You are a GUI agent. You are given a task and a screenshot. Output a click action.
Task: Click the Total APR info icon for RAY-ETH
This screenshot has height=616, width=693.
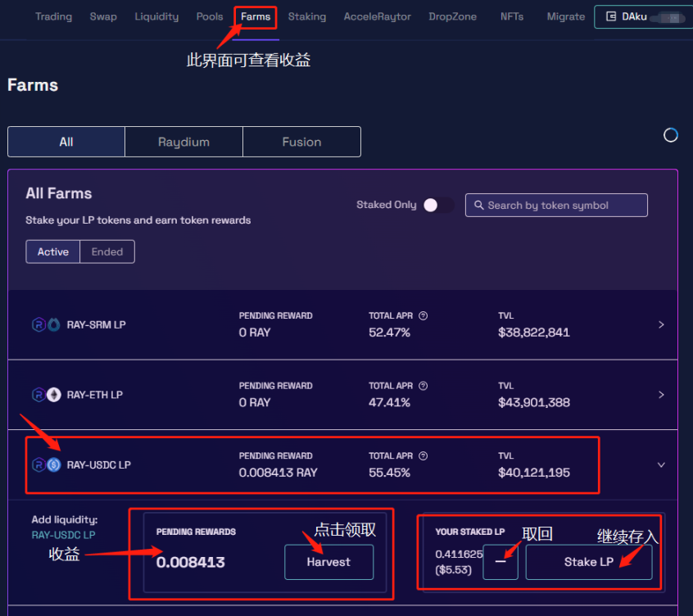423,386
